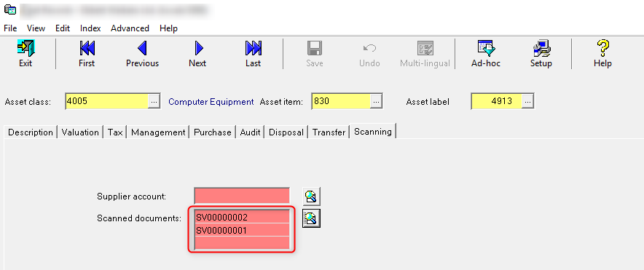Open the Advanced menu
644x270 pixels.
[x=130, y=28]
